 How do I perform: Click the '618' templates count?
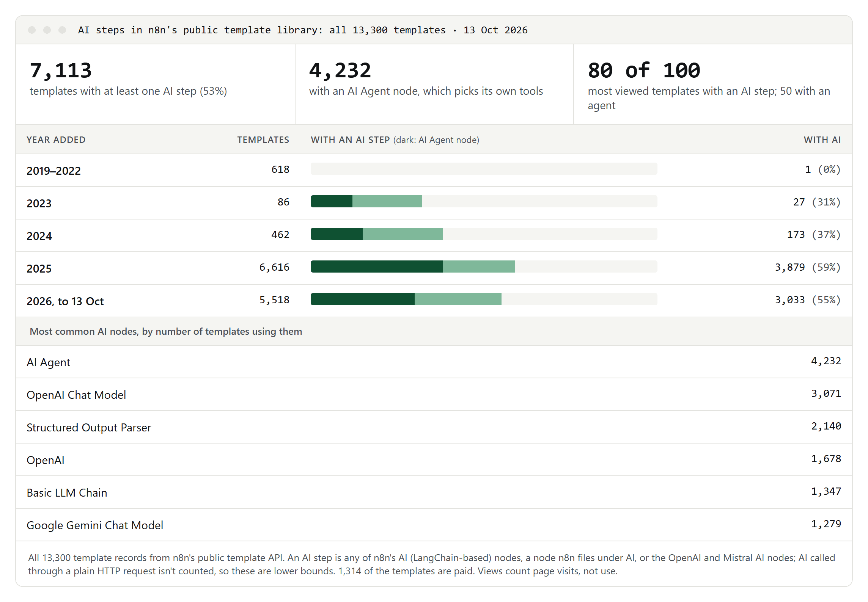[280, 169]
